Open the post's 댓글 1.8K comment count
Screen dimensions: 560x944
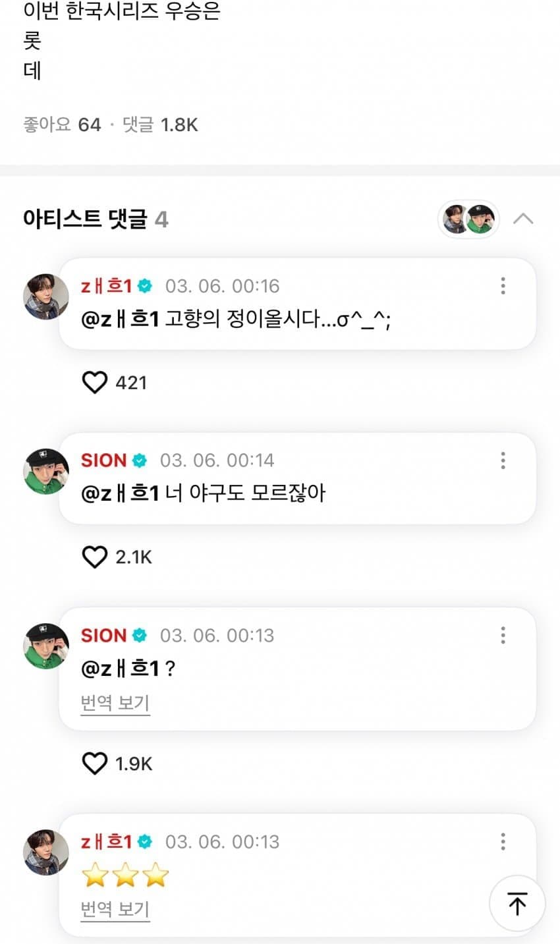pyautogui.click(x=160, y=125)
